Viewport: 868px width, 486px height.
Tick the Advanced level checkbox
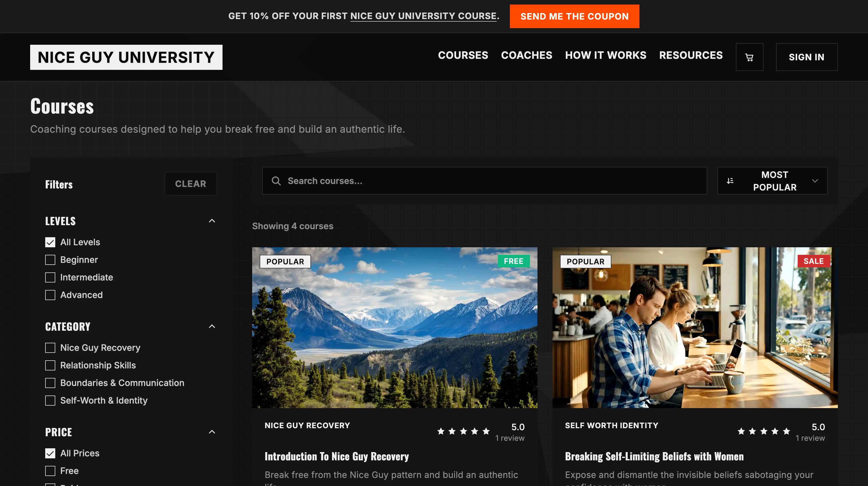[50, 295]
